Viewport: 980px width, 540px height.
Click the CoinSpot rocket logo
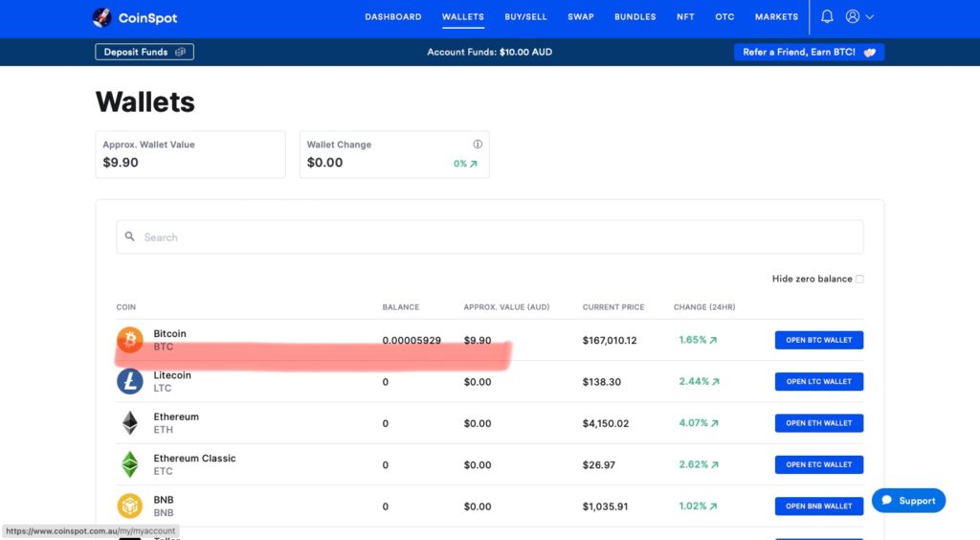click(x=101, y=17)
